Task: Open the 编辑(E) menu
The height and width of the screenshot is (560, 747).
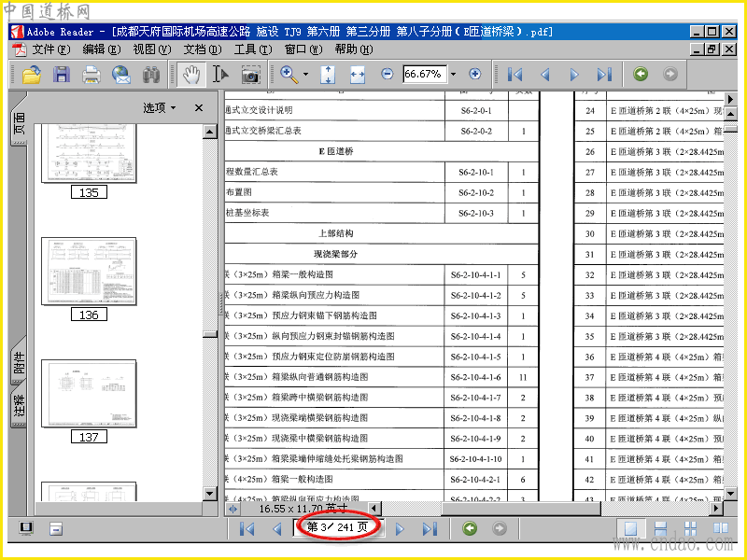Action: pyautogui.click(x=102, y=49)
